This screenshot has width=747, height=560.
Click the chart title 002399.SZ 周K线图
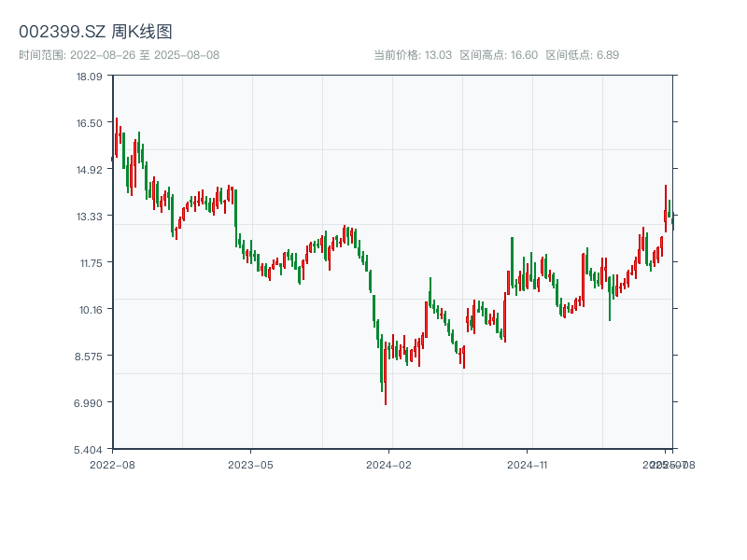pos(95,32)
